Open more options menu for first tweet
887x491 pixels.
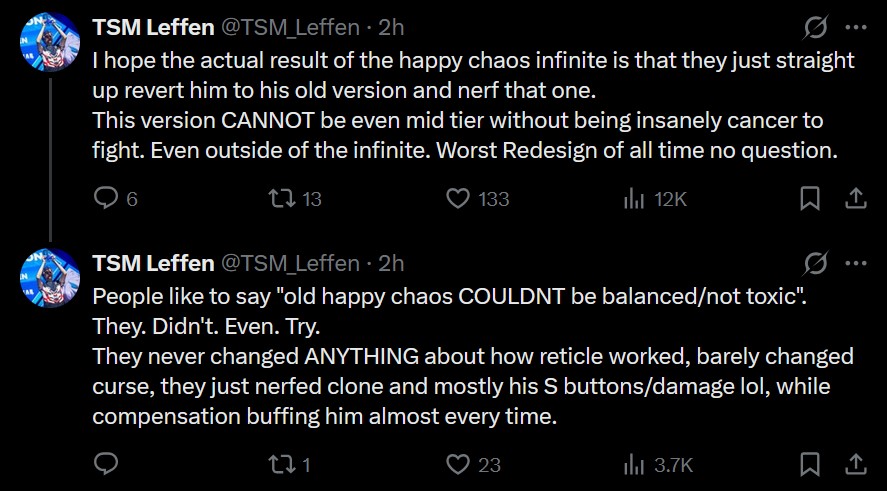click(856, 27)
